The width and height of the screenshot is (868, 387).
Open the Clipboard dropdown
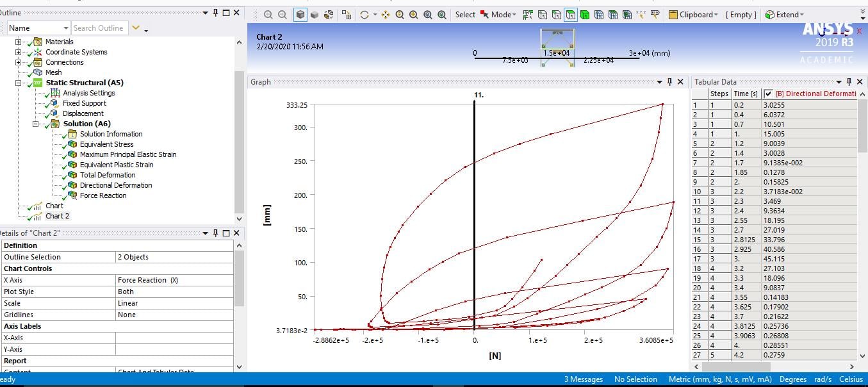pos(694,15)
